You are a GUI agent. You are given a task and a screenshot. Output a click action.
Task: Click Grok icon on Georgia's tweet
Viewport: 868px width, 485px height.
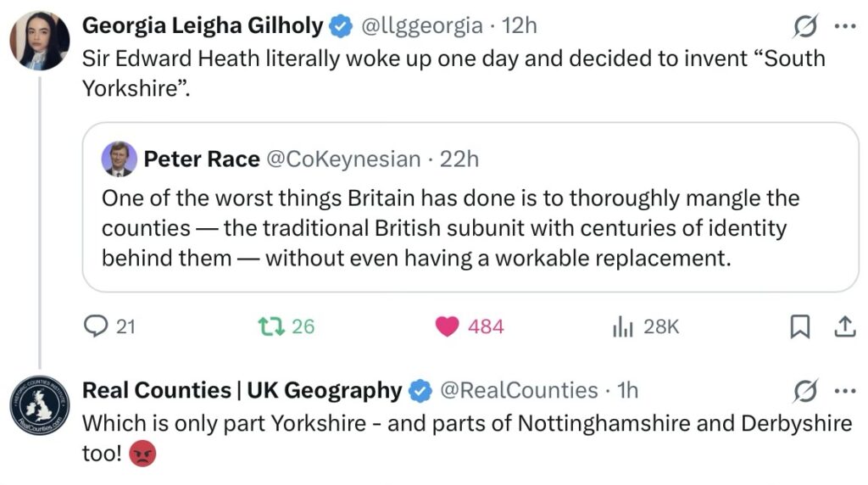coord(804,27)
